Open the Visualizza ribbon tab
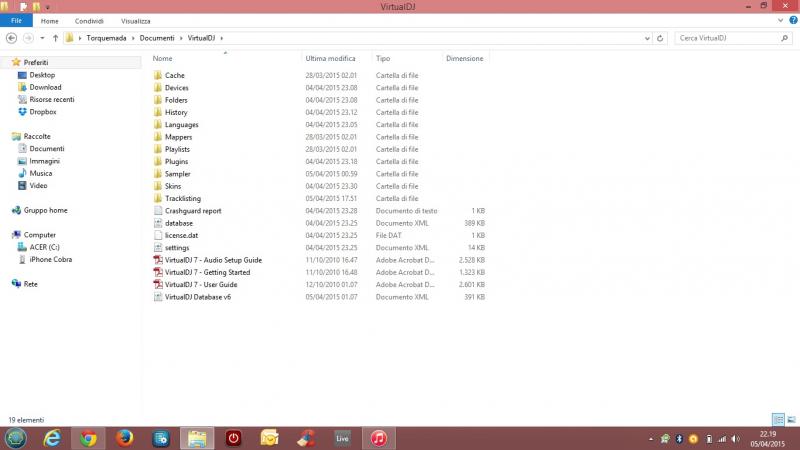This screenshot has height=450, width=800. [x=136, y=21]
